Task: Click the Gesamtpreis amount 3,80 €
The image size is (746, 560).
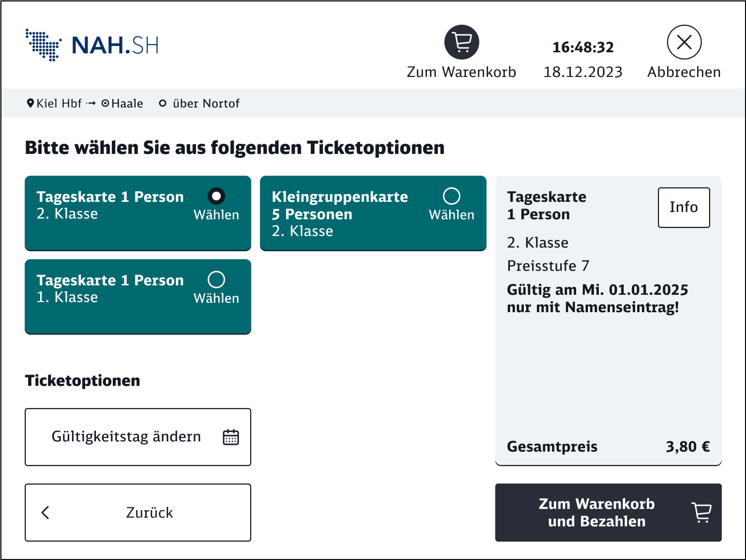Action: [687, 446]
